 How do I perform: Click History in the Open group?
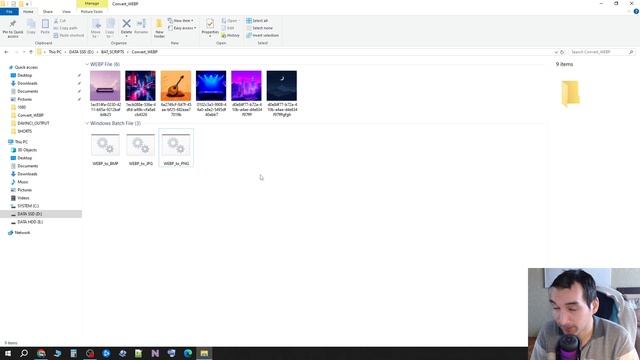[x=231, y=36]
